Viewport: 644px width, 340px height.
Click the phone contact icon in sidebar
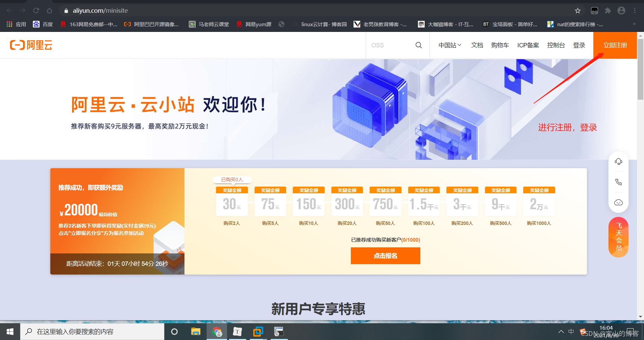[618, 182]
